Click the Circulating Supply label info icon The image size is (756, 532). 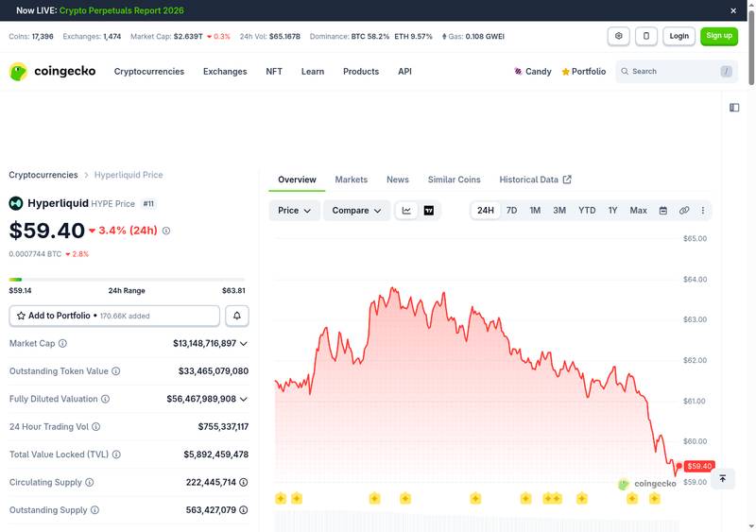89,482
